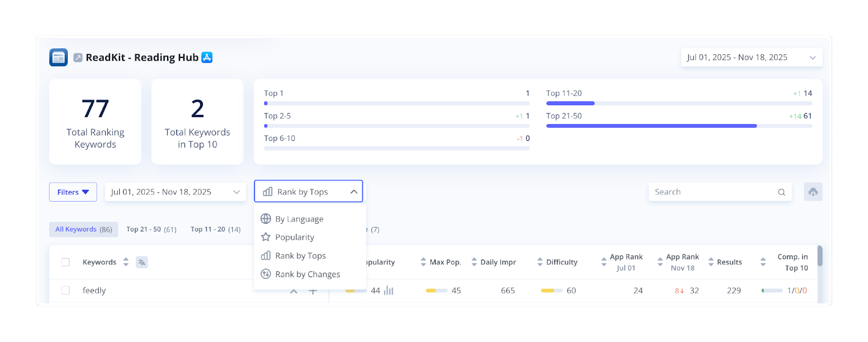Viewport: 868px width, 342px height.
Task: Choose By Language from the menu
Action: pyautogui.click(x=299, y=219)
